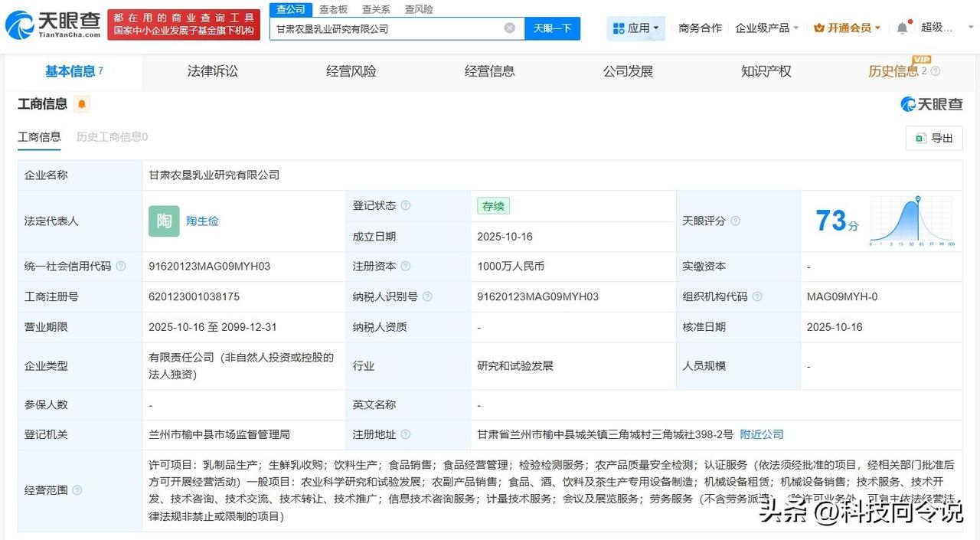The height and width of the screenshot is (540, 980).
Task: Click business term 2025-10-16 至 2099-12-31
Action: pyautogui.click(x=213, y=327)
